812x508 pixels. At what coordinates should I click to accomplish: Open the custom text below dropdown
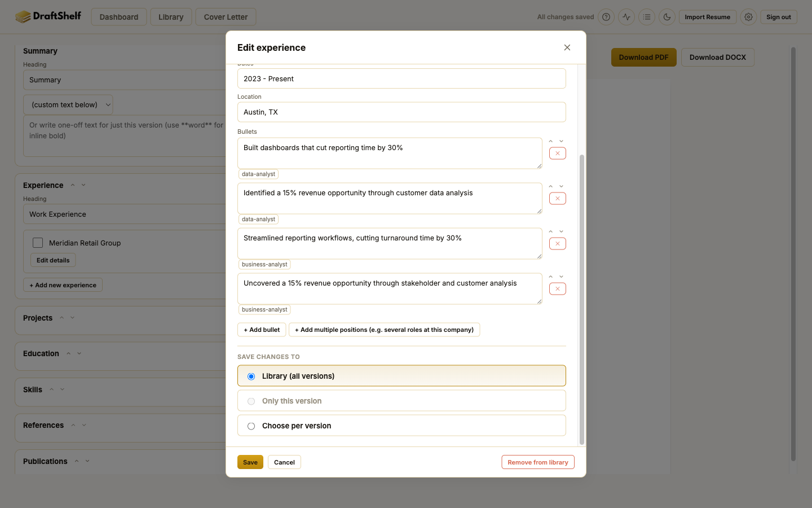click(x=68, y=104)
